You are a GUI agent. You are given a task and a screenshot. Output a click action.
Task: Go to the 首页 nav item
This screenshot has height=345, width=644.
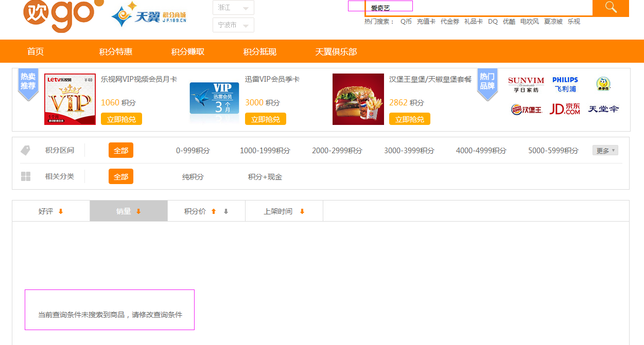tap(36, 51)
